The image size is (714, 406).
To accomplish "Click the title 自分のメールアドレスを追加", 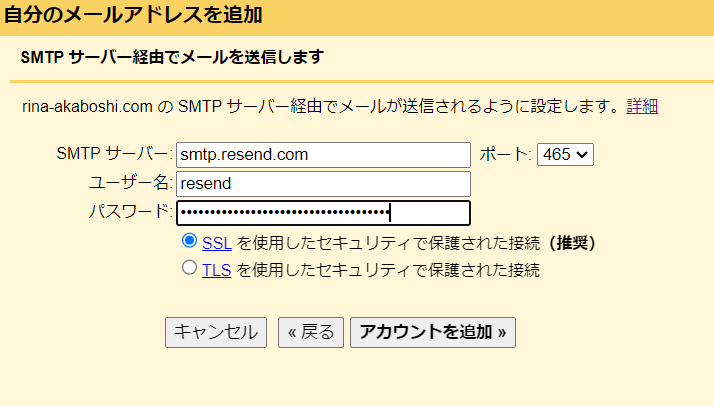I will [x=133, y=15].
